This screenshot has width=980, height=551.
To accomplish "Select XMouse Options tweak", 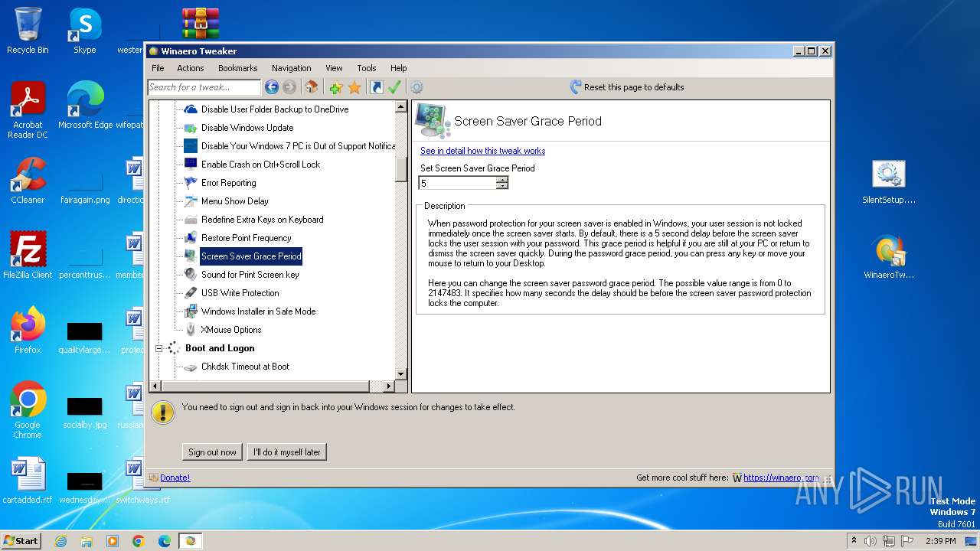I will tap(230, 330).
